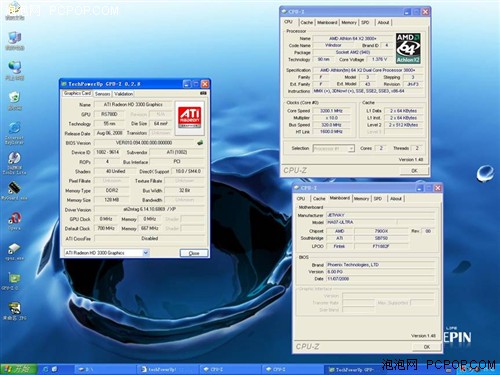Click the GPU-Z screenshot camera icon
500x375 pixels.
click(203, 93)
